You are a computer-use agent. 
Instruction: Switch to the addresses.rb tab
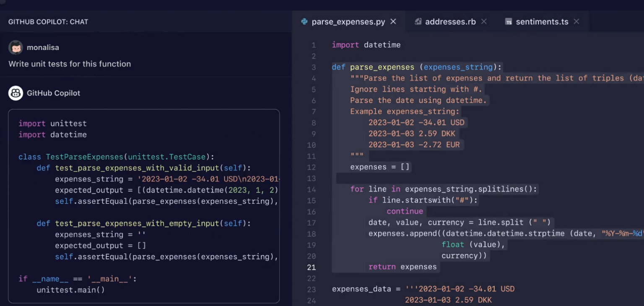(x=449, y=21)
